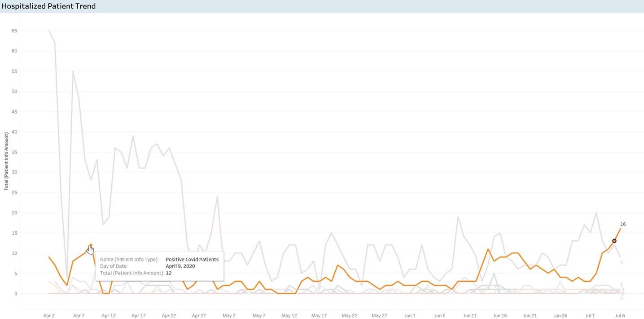
Task: Click the Hospitalized Patient Trend title
Action: point(48,6)
